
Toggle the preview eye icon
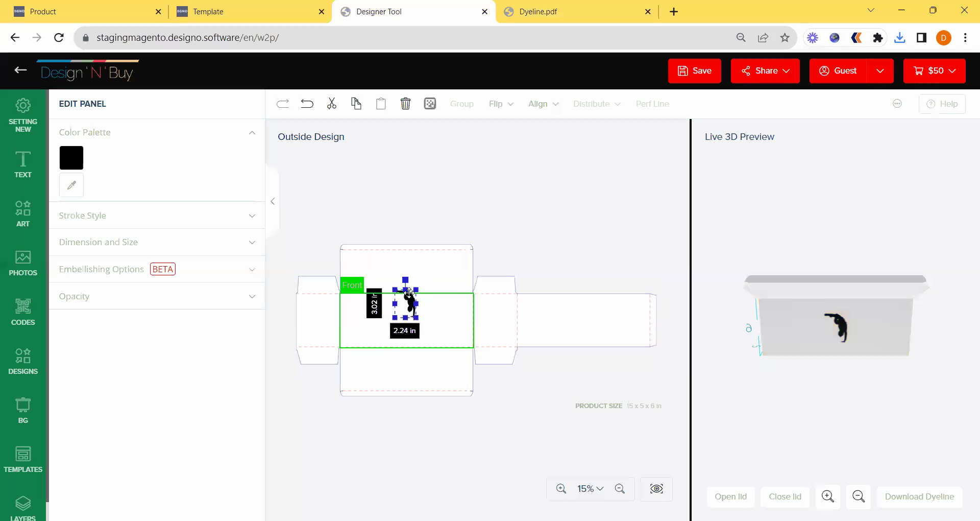(x=656, y=489)
